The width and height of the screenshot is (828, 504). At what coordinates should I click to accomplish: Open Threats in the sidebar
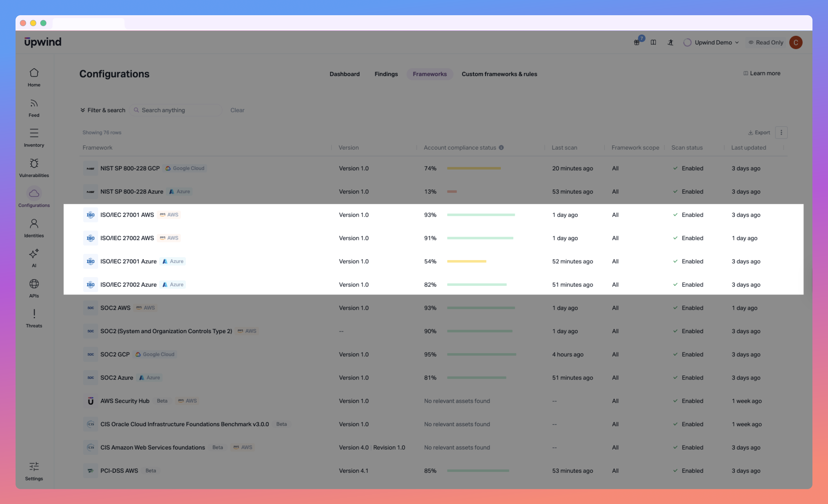click(34, 314)
